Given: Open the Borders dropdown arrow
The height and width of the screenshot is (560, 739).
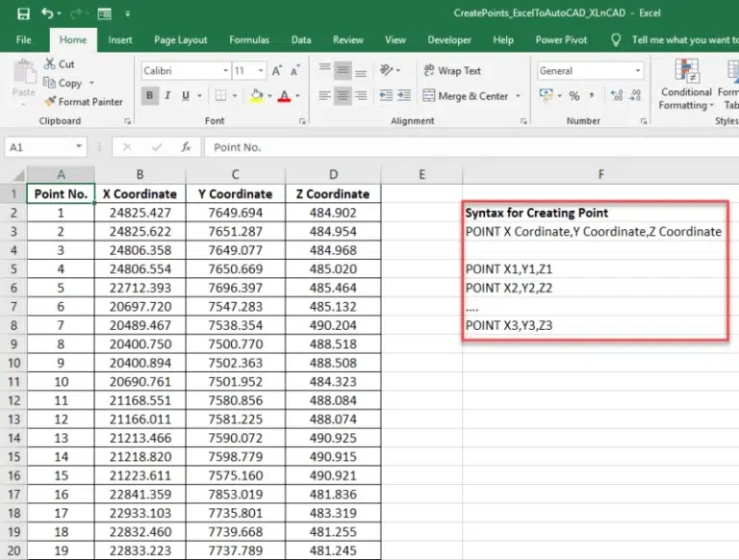Looking at the screenshot, I should tap(235, 96).
